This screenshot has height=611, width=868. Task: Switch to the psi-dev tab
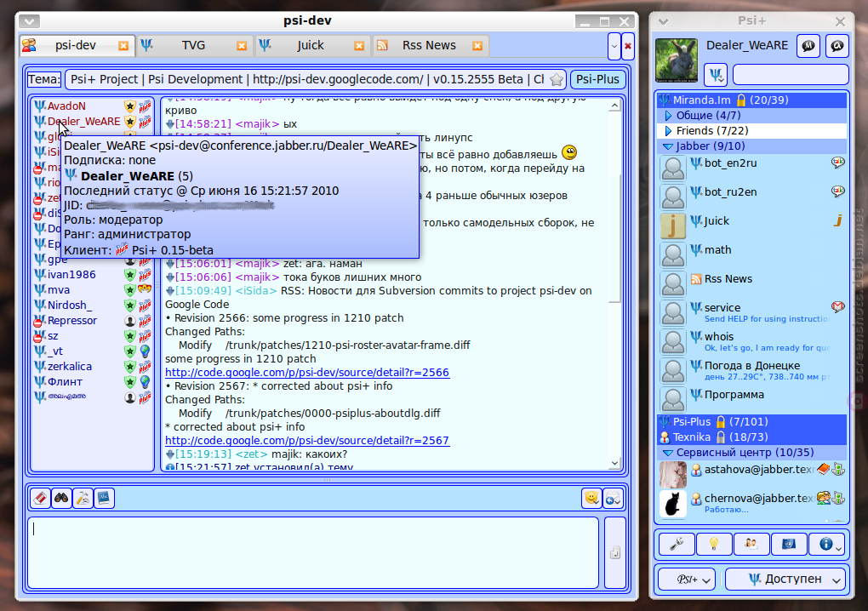75,45
